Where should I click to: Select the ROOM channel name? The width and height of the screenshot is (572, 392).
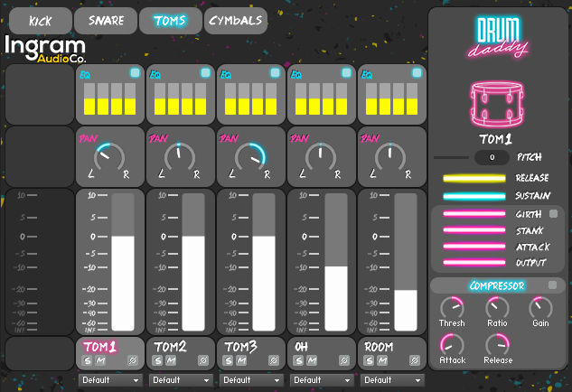378,347
